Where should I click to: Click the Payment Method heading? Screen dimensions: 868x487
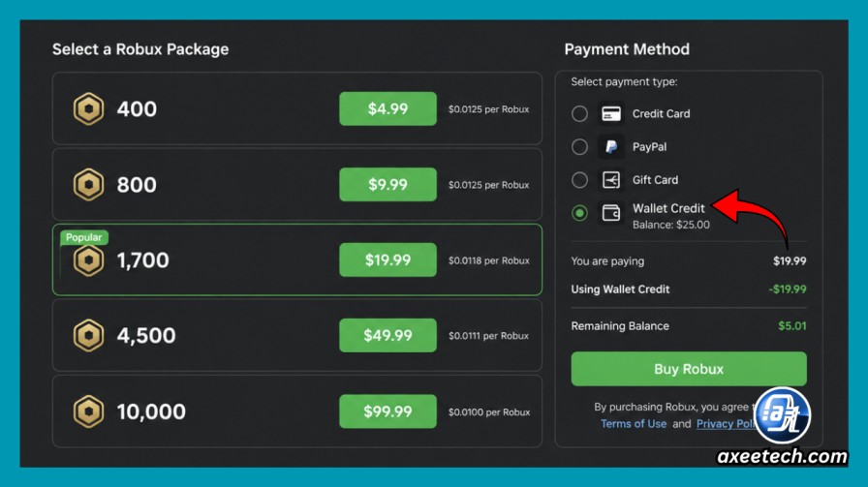627,49
